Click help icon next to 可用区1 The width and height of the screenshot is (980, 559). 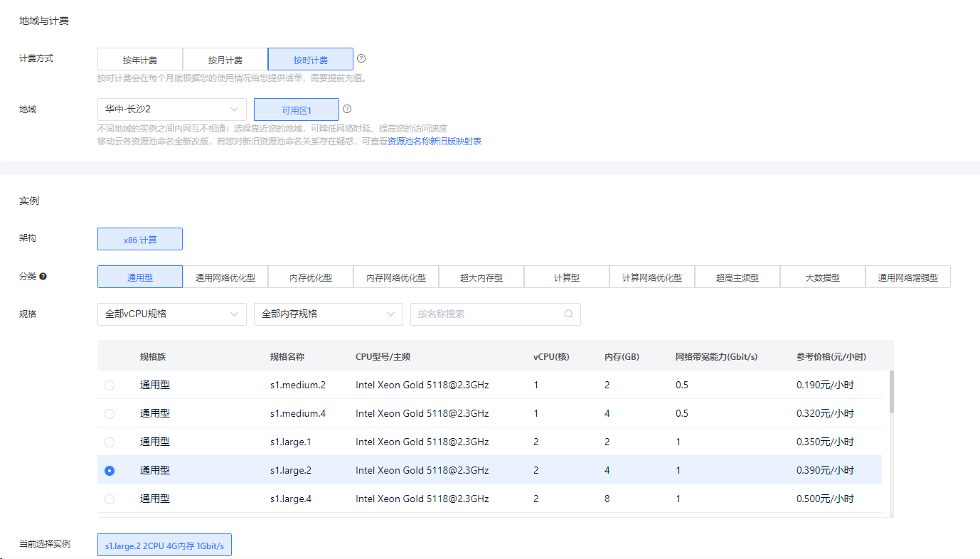point(347,109)
